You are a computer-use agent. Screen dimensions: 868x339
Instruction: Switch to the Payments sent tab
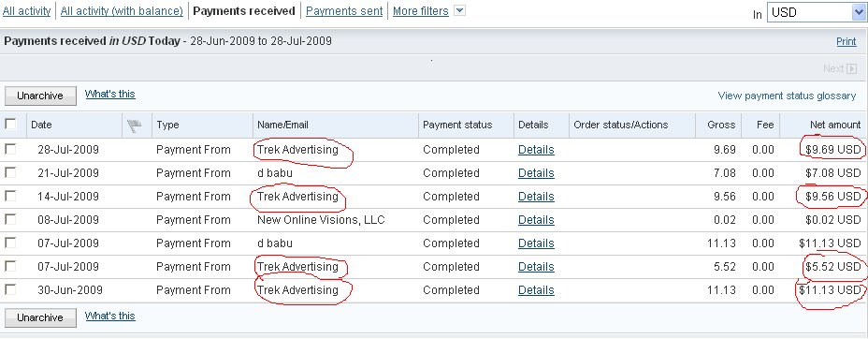point(344,11)
